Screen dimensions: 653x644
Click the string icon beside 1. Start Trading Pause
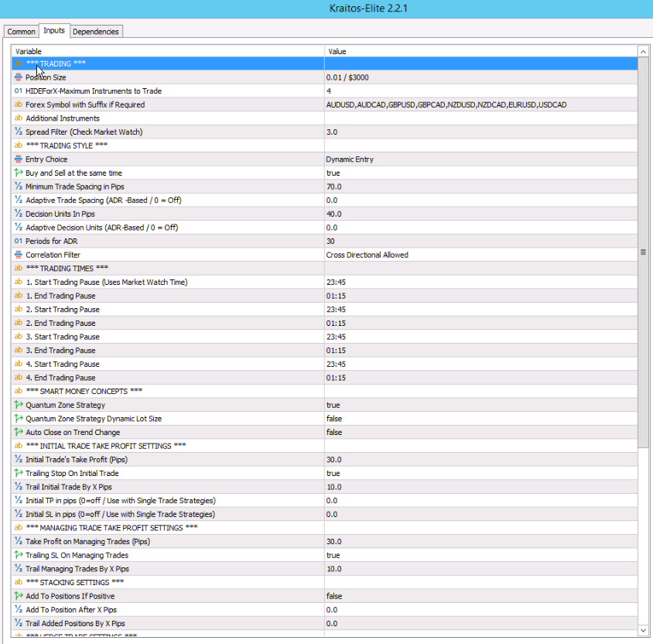click(x=19, y=282)
